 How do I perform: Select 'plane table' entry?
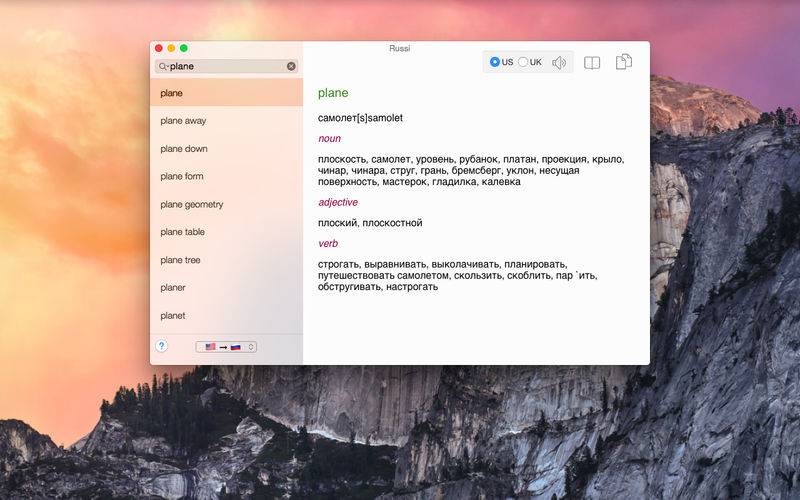tap(227, 232)
